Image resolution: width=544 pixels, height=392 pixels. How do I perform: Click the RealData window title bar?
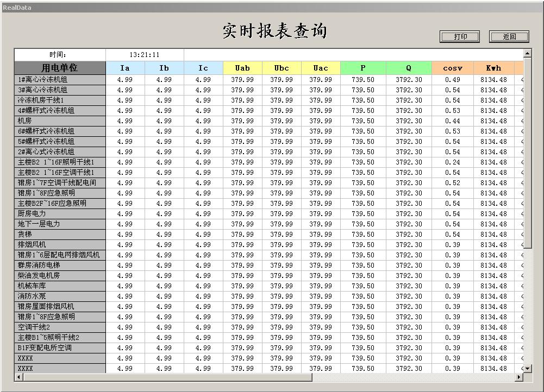click(x=272, y=8)
